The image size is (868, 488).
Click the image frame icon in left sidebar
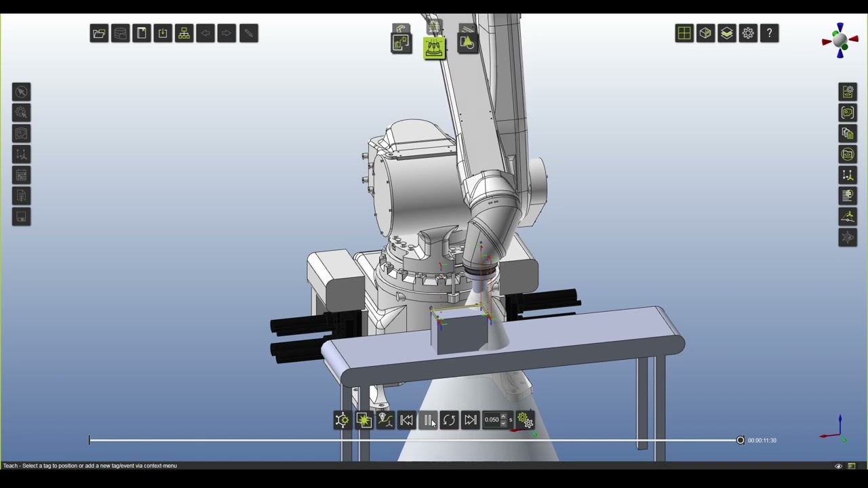point(21,134)
